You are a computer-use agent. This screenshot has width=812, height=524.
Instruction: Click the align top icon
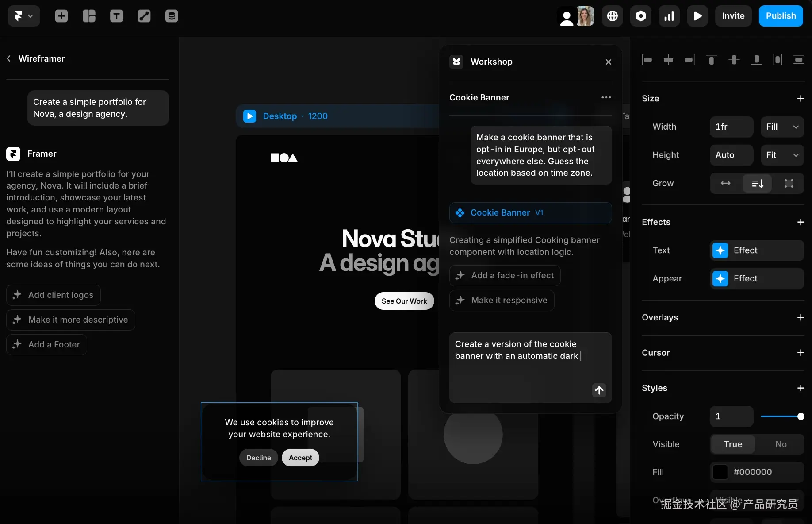pyautogui.click(x=711, y=60)
